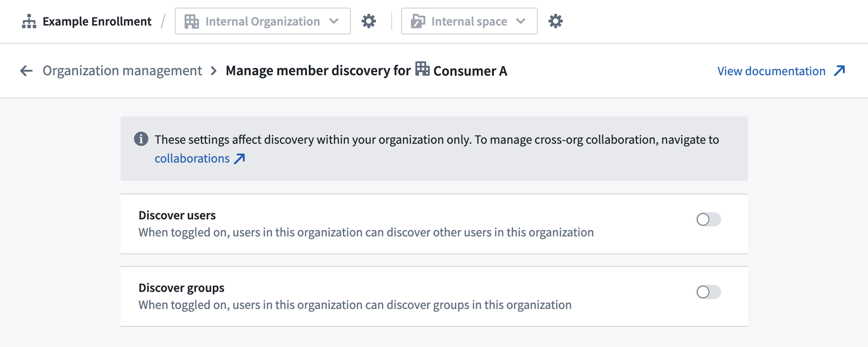Viewport: 868px width, 347px height.
Task: Click the Discover groups heading
Action: (181, 288)
